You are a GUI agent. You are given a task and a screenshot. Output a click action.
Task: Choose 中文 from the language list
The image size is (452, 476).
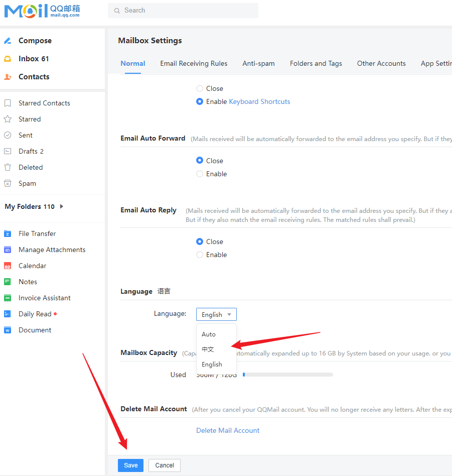pyautogui.click(x=208, y=349)
